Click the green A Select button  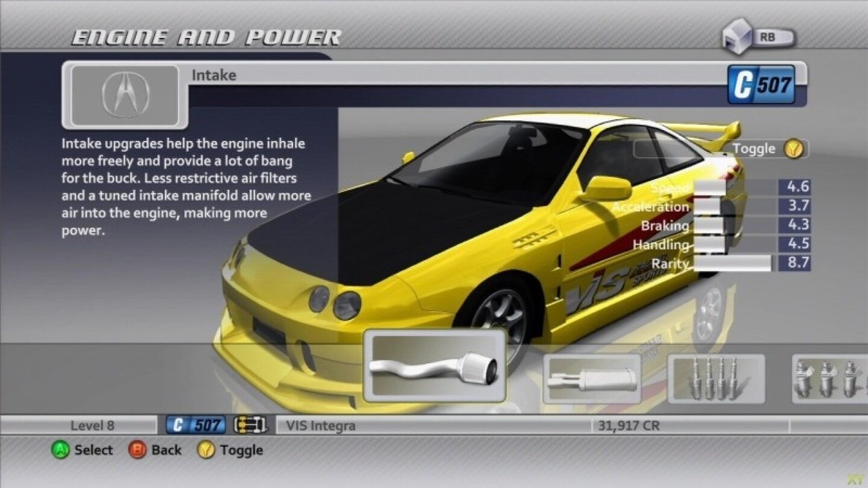pos(60,450)
